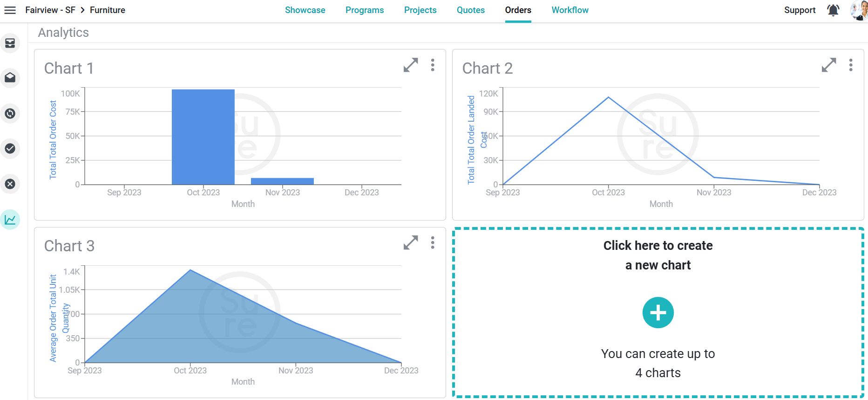Switch to the Showcase tab
Screen dimensions: 868x400
click(x=305, y=10)
